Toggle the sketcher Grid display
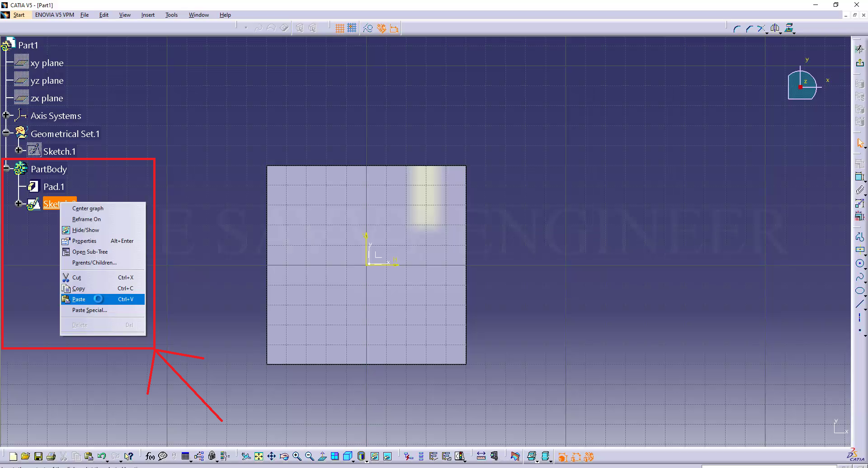The height and width of the screenshot is (468, 868). (x=340, y=28)
